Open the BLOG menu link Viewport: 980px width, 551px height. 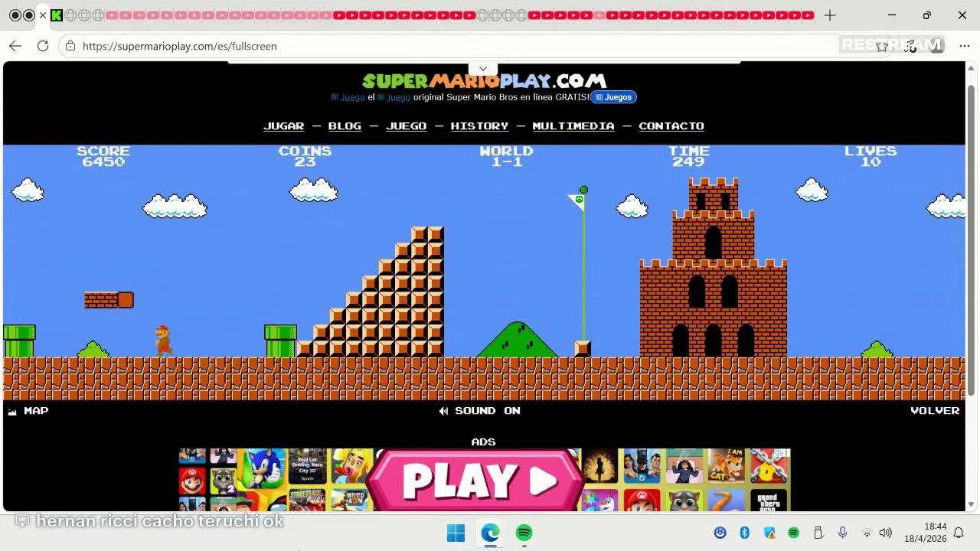345,126
